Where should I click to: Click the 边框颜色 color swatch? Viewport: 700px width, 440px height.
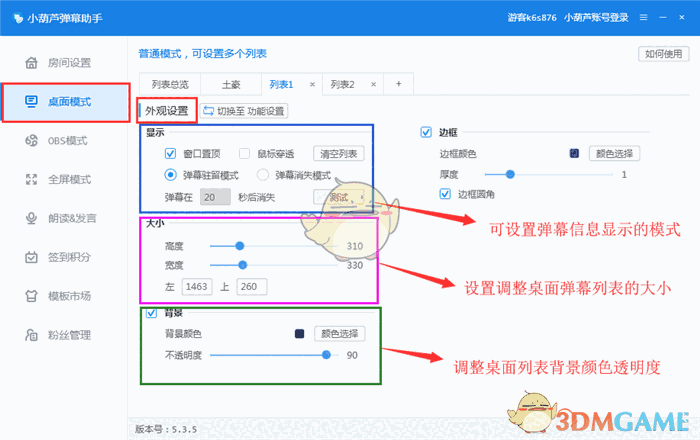(x=574, y=154)
